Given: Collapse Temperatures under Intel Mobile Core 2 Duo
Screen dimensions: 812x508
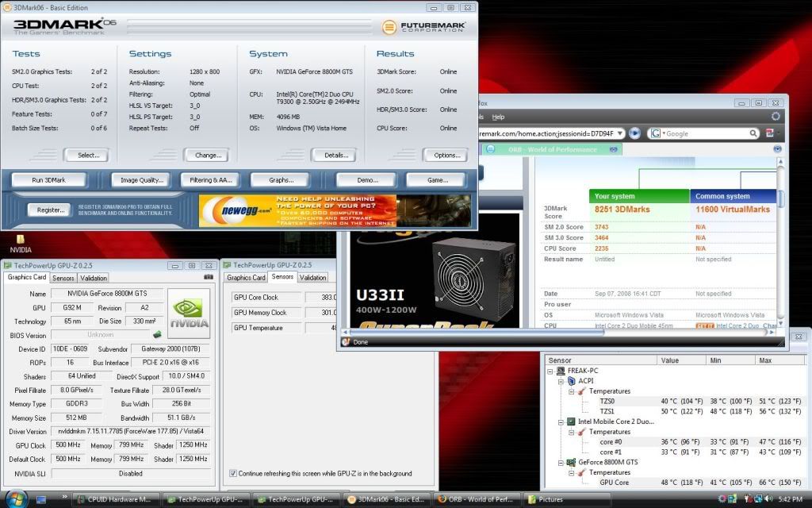Looking at the screenshot, I should coord(571,433).
